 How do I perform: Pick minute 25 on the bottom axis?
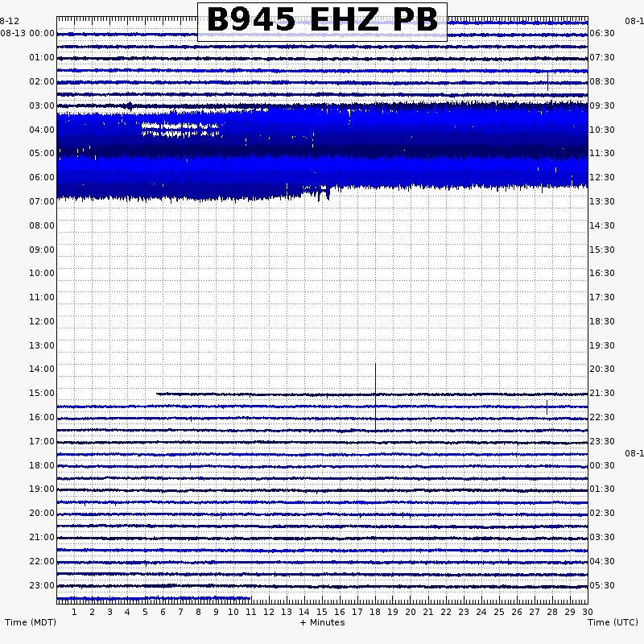498,612
